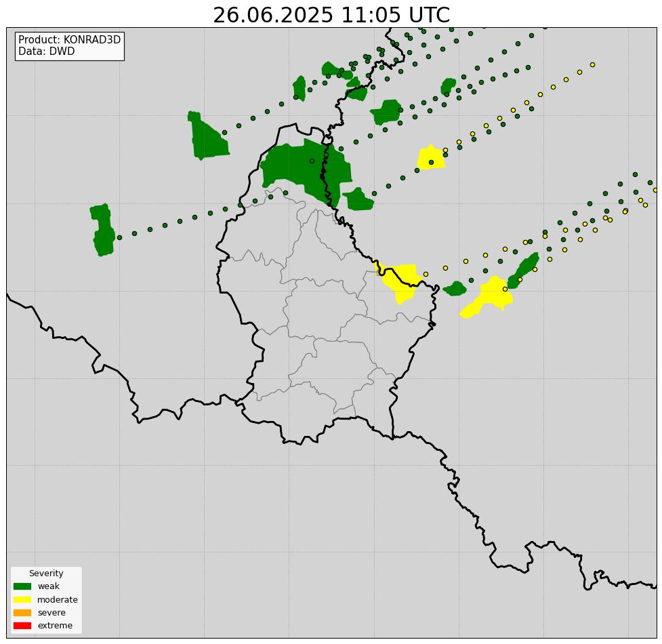Click the yellow moderate severity legend swatch

[22, 599]
